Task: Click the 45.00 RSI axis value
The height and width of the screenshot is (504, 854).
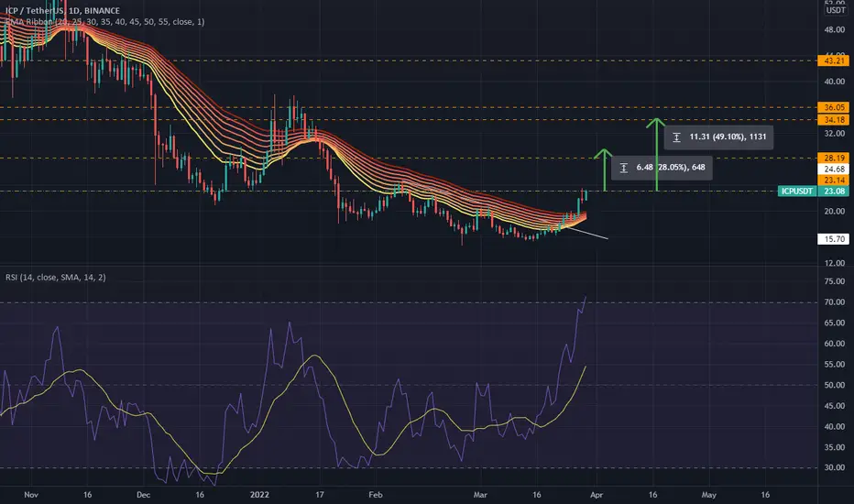Action: click(835, 406)
